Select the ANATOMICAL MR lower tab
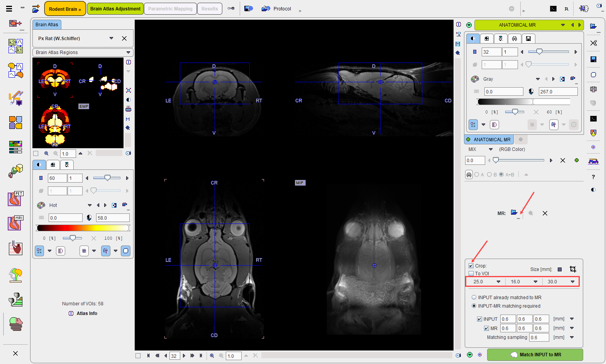 click(489, 139)
